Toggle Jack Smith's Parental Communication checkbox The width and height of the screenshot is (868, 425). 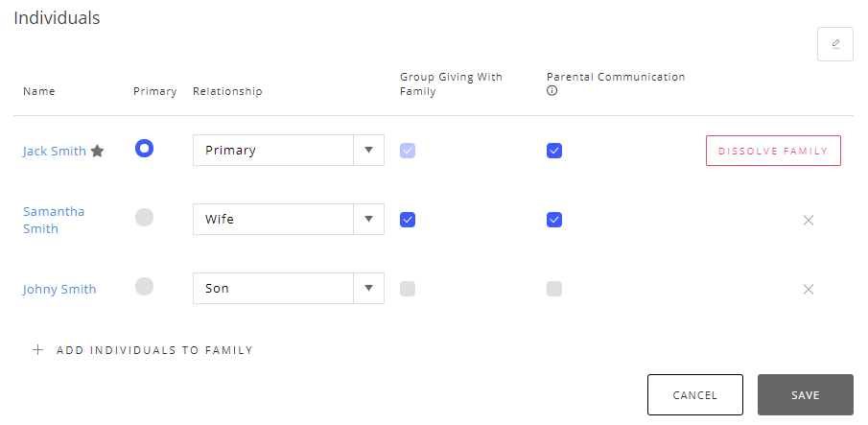[x=554, y=151]
